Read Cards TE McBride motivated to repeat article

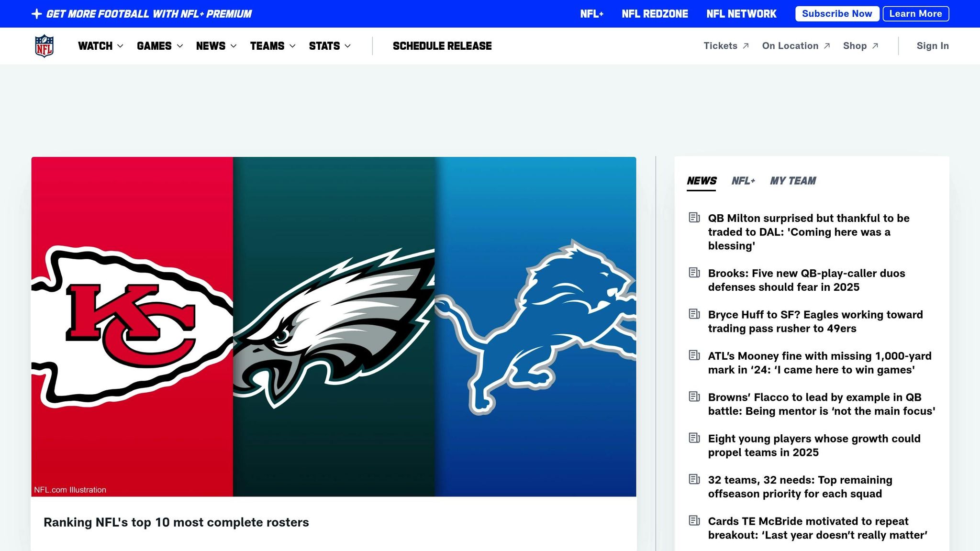818,528
